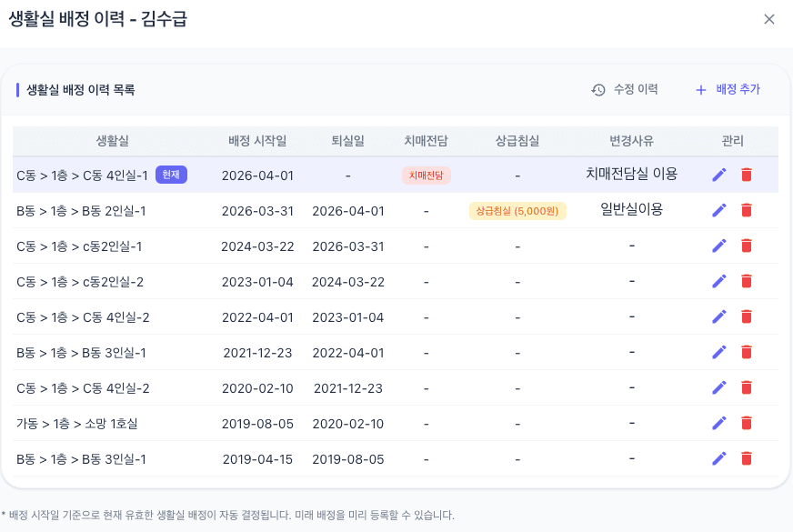Click the footnote about 배정 시작일 기준
793x532 pixels.
pyautogui.click(x=228, y=515)
